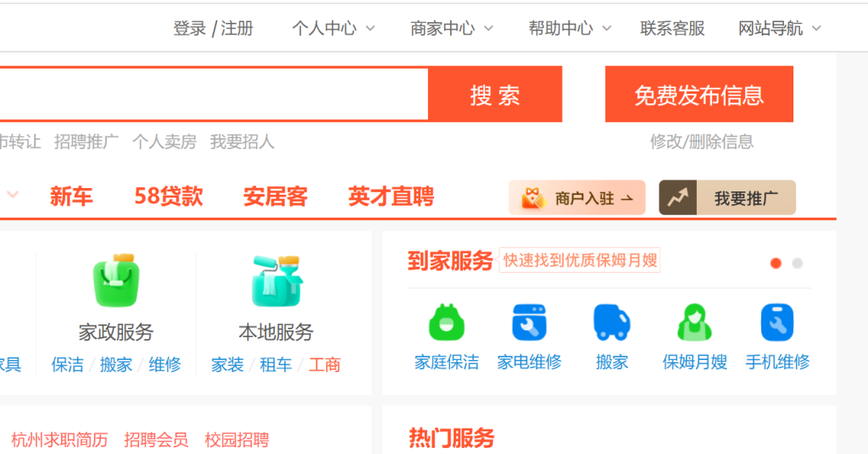Click the 手机维修 text label
Viewport: 868px width, 454px height.
pyautogui.click(x=777, y=362)
